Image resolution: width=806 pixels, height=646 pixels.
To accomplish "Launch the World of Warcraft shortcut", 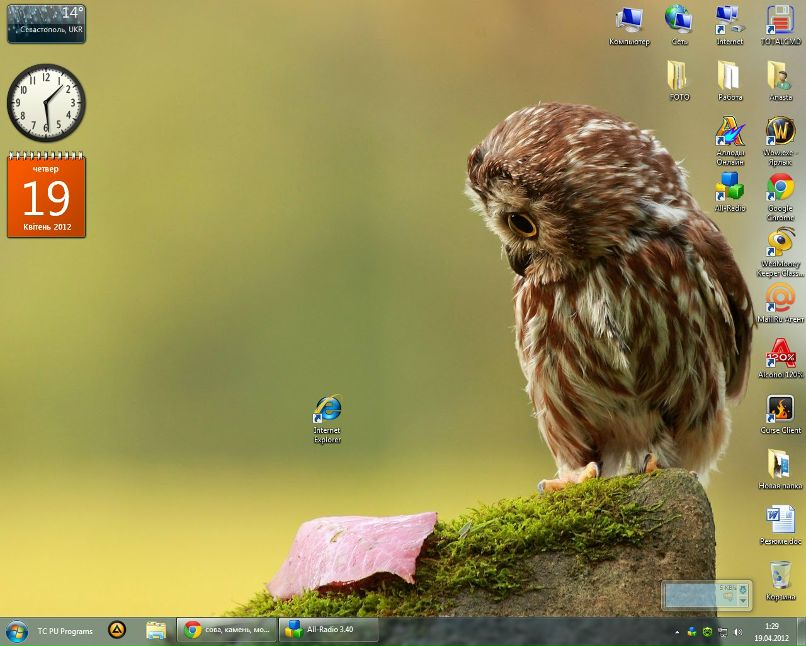I will point(780,132).
